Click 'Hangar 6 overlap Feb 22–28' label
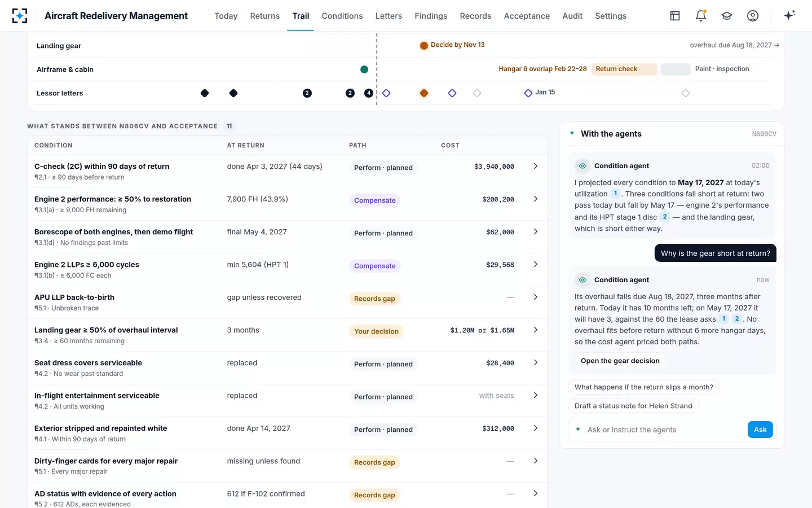The height and width of the screenshot is (508, 812). point(542,69)
